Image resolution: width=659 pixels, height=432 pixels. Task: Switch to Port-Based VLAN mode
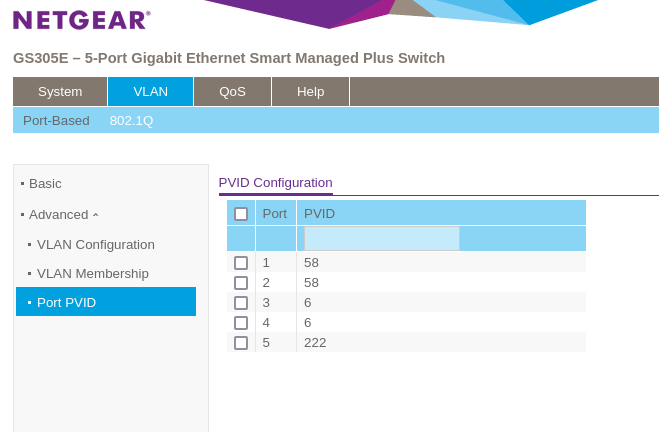pos(56,120)
